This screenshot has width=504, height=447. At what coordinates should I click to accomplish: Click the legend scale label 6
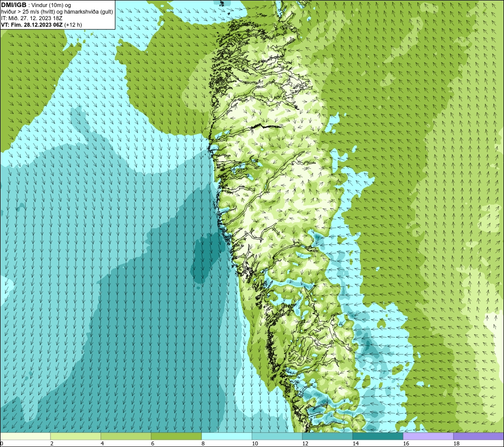[x=153, y=444]
